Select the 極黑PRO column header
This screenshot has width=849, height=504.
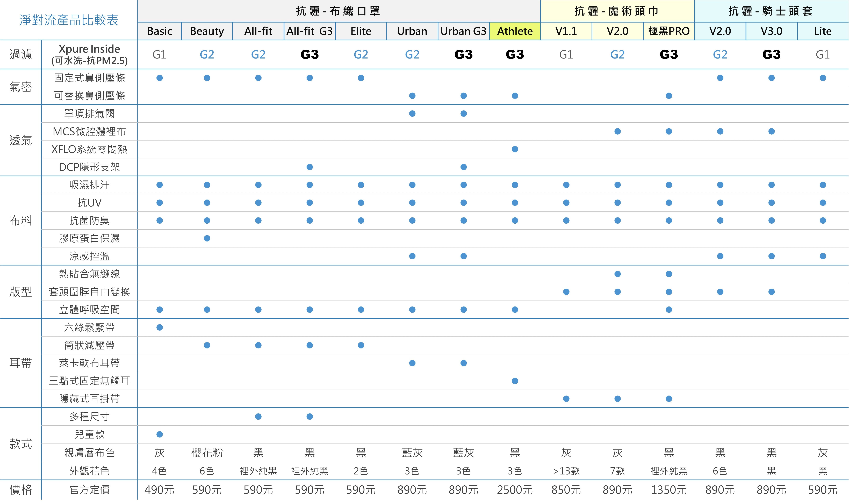(x=669, y=31)
